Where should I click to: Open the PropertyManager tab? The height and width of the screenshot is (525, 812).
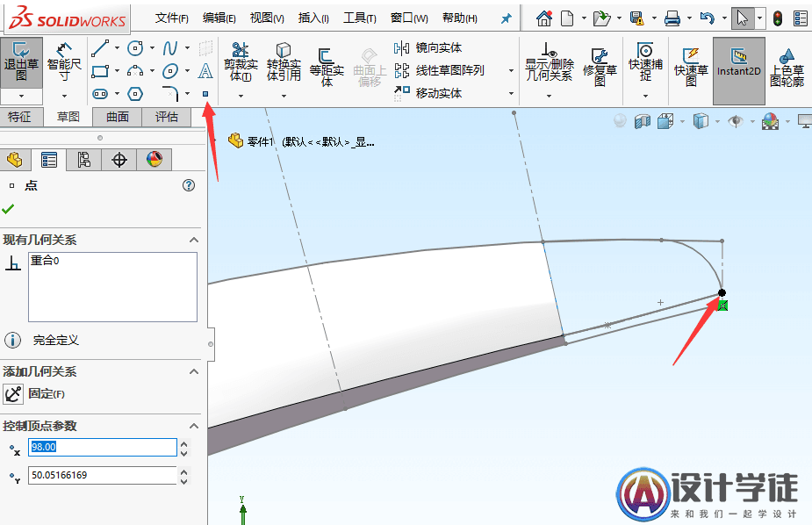tap(49, 160)
